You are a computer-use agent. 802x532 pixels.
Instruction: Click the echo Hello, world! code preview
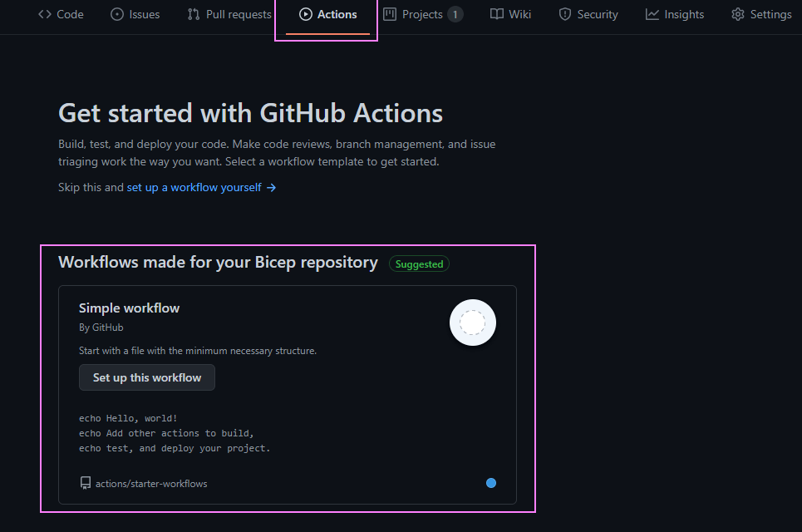128,418
